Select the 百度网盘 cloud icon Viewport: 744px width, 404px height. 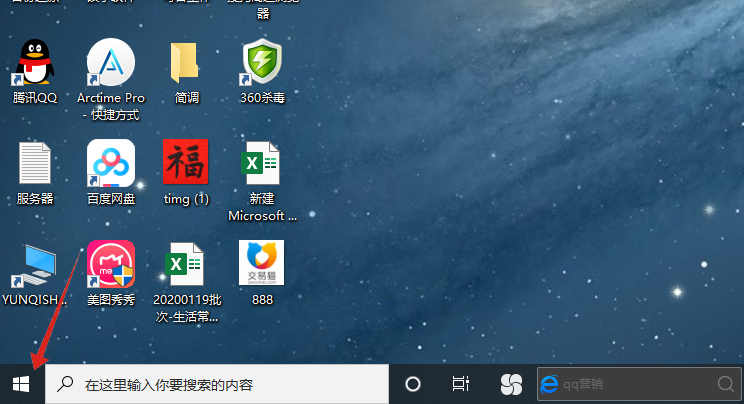111,163
